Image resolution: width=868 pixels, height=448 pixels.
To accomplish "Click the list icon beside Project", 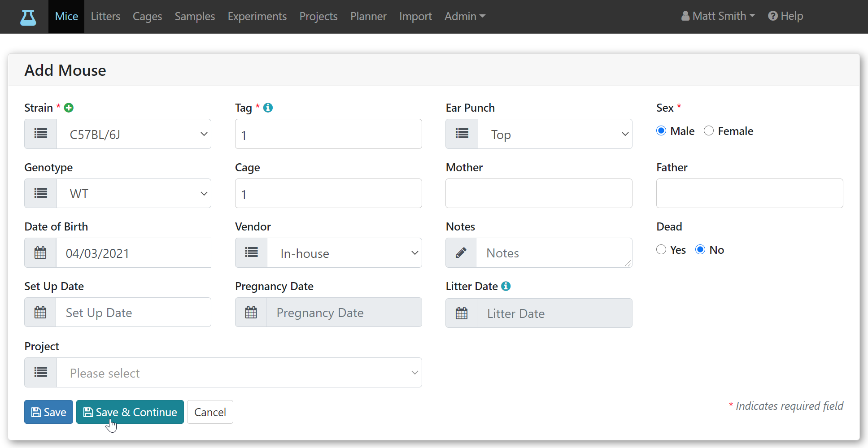I will (x=41, y=372).
